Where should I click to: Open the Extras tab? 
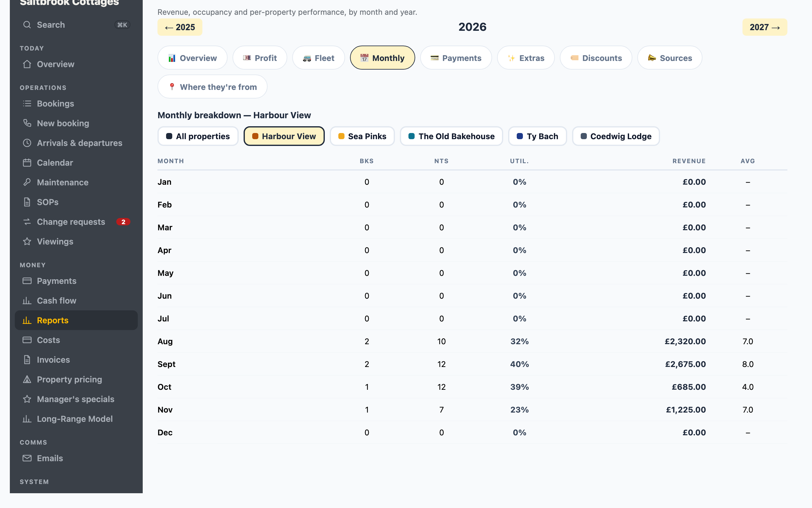[526, 58]
